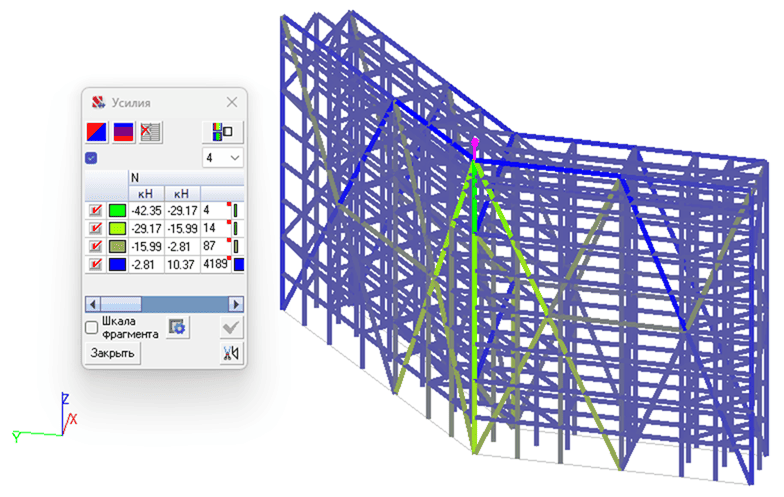Click the red-blue diagonal two-color scale icon

coord(98,131)
